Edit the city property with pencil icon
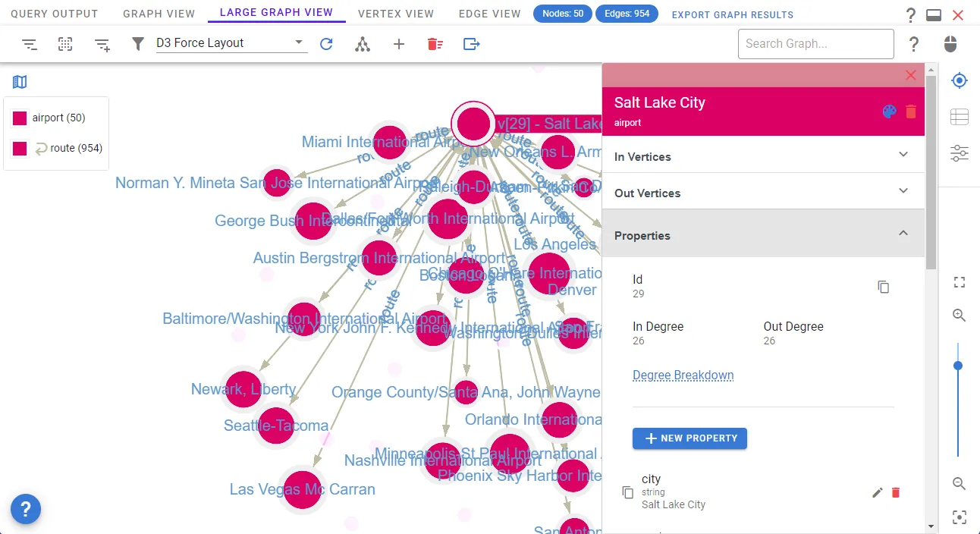The image size is (980, 534). (877, 492)
